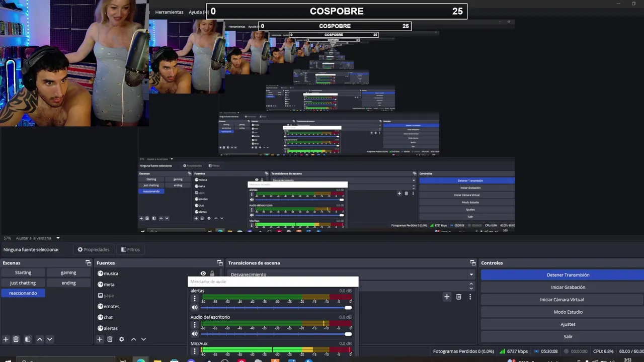Add a new source in Fuentes

click(x=100, y=339)
